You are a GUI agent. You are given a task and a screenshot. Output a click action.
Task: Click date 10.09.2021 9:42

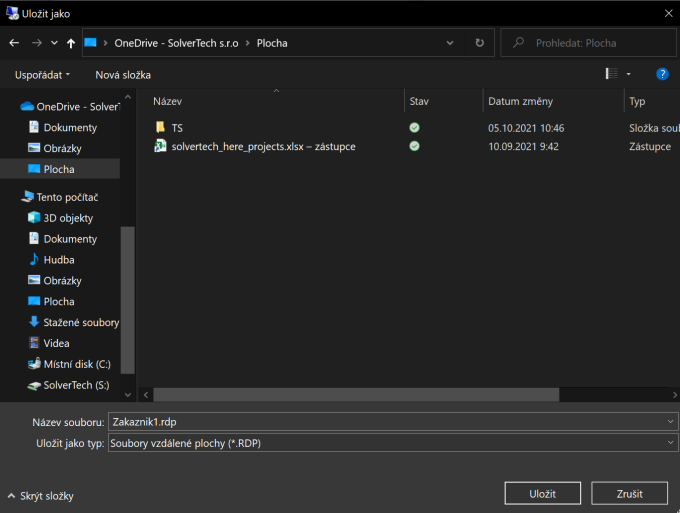pyautogui.click(x=523, y=147)
